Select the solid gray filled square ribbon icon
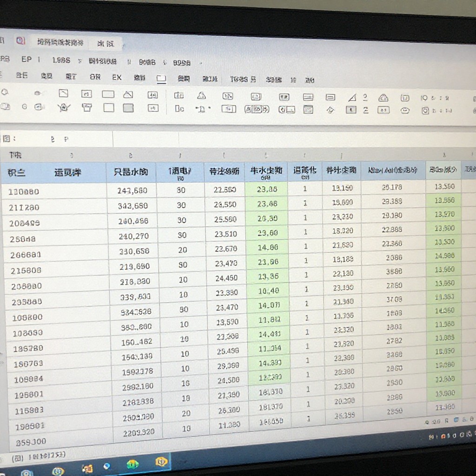Screen dimensions: 476x476 (128, 108)
